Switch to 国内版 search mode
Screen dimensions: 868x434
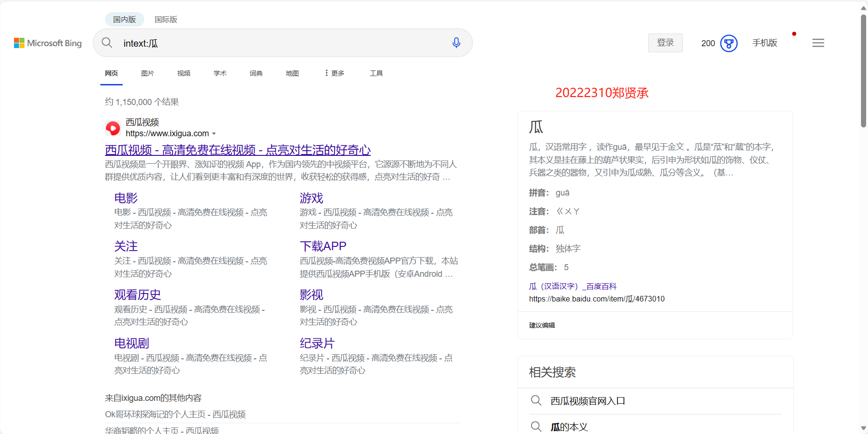point(125,20)
